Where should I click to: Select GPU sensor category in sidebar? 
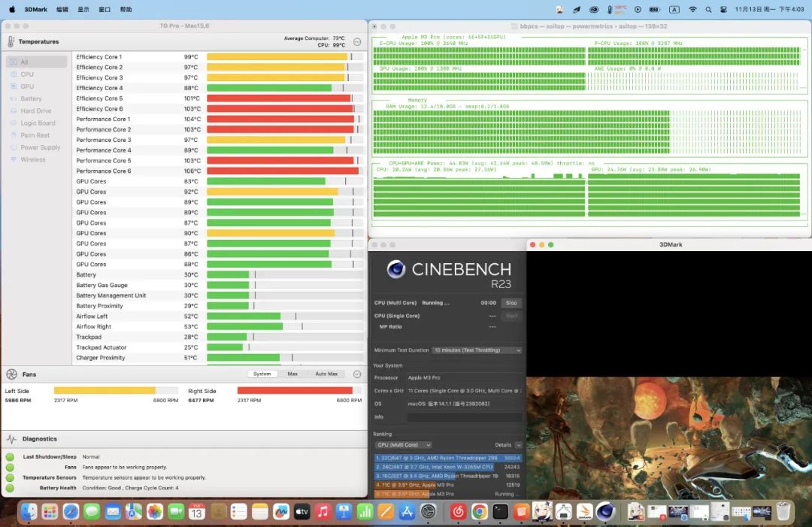[27, 86]
